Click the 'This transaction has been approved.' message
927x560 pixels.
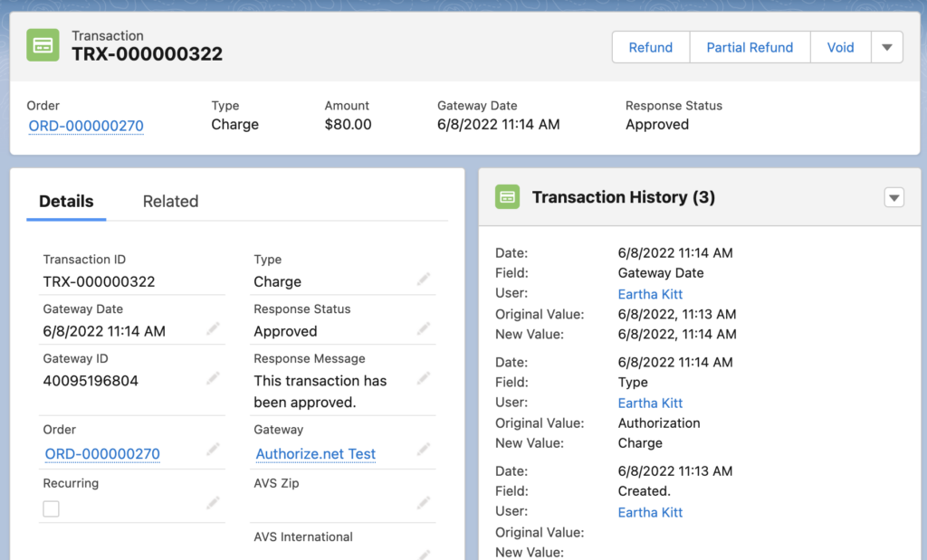tap(320, 392)
